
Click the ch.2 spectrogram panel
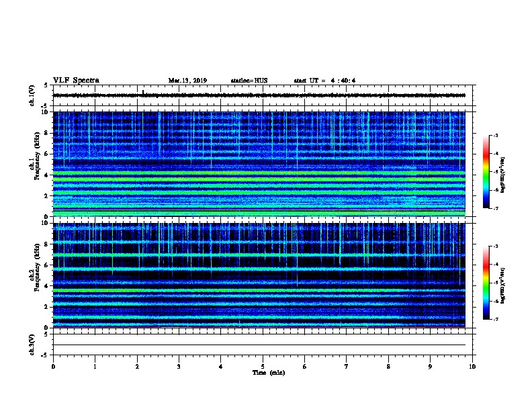click(259, 275)
